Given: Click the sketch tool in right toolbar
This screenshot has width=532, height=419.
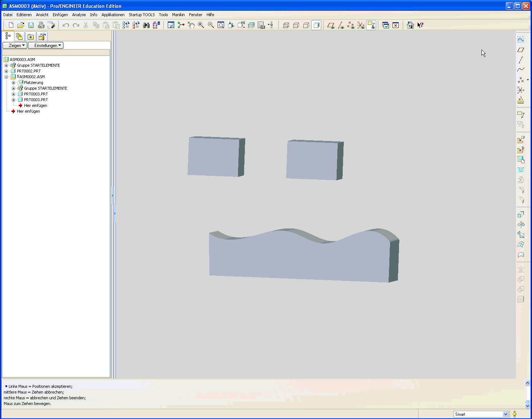Looking at the screenshot, I should (521, 39).
